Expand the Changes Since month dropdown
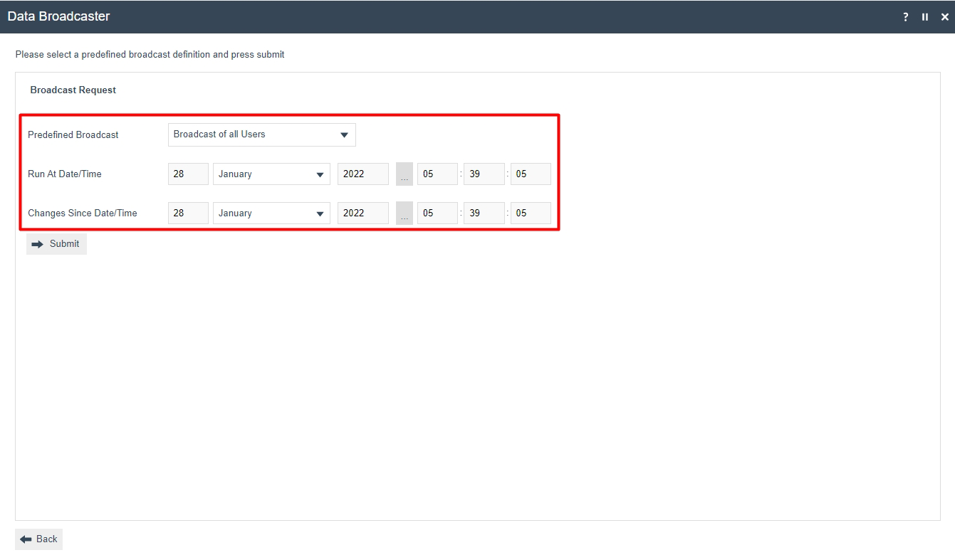The height and width of the screenshot is (560, 955). click(x=271, y=213)
